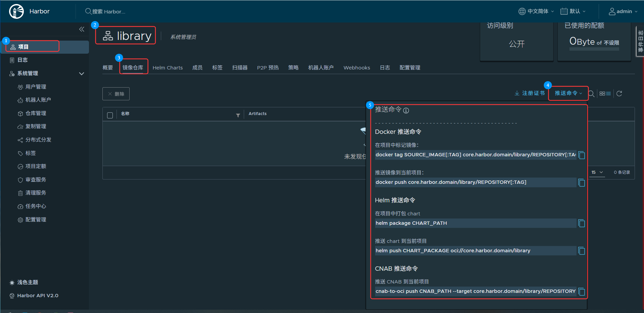Collapse the sidebar with double-chevron icon
Viewport: 644px width, 313px height.
click(x=82, y=29)
